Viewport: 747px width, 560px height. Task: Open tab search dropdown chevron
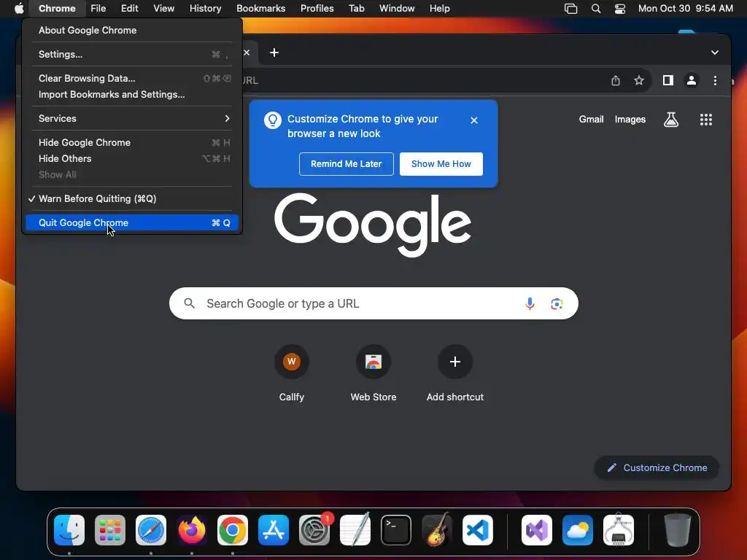pyautogui.click(x=715, y=52)
